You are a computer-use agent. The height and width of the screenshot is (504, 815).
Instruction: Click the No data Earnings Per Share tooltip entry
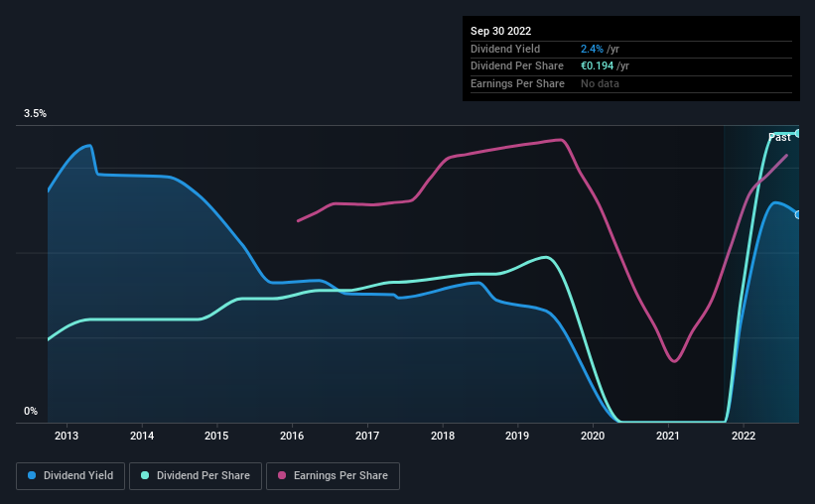[600, 83]
